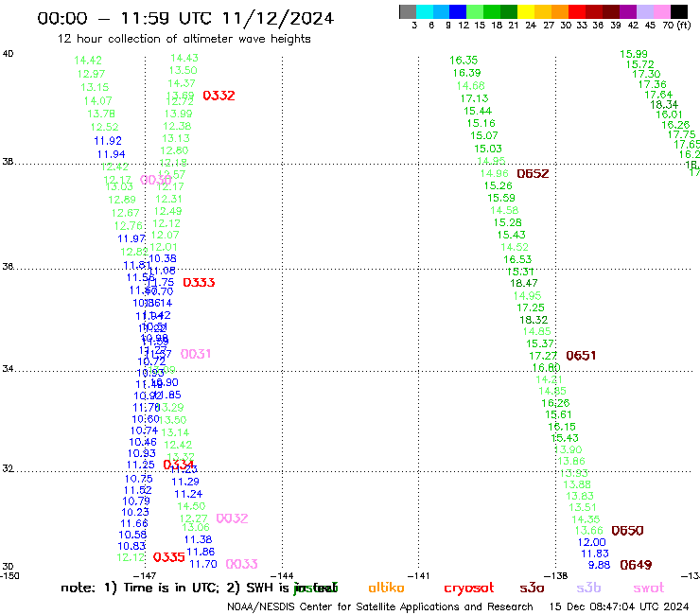The image size is (700, 615).
Task: Click the pink time label 0031
Action: [x=196, y=354]
